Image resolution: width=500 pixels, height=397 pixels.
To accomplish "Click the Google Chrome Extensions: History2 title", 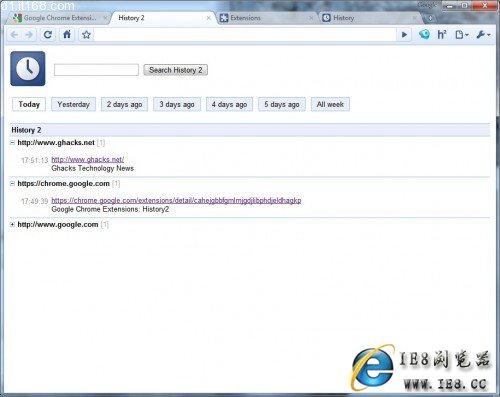I will tap(110, 209).
